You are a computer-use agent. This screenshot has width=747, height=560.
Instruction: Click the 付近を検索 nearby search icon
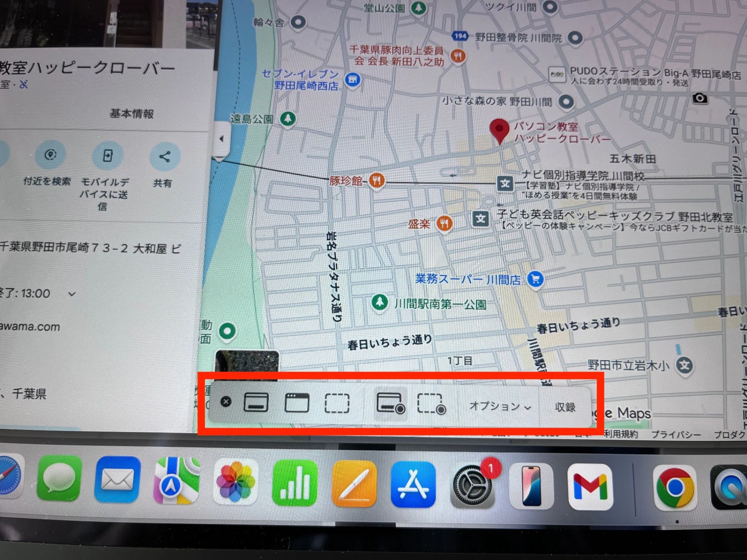point(50,155)
